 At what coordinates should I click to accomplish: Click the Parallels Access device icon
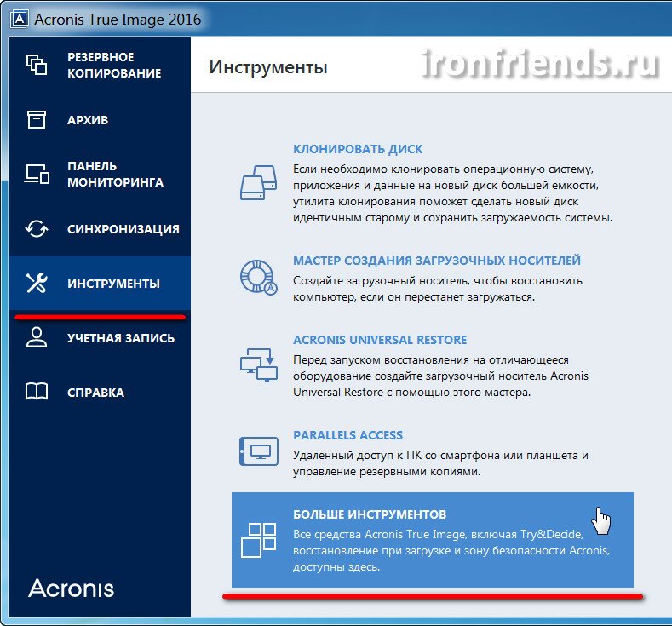tap(257, 449)
